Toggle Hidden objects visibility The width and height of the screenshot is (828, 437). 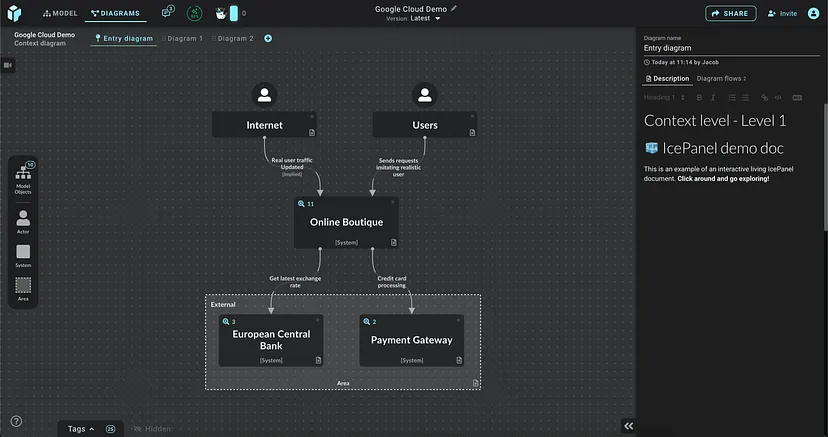click(x=153, y=429)
